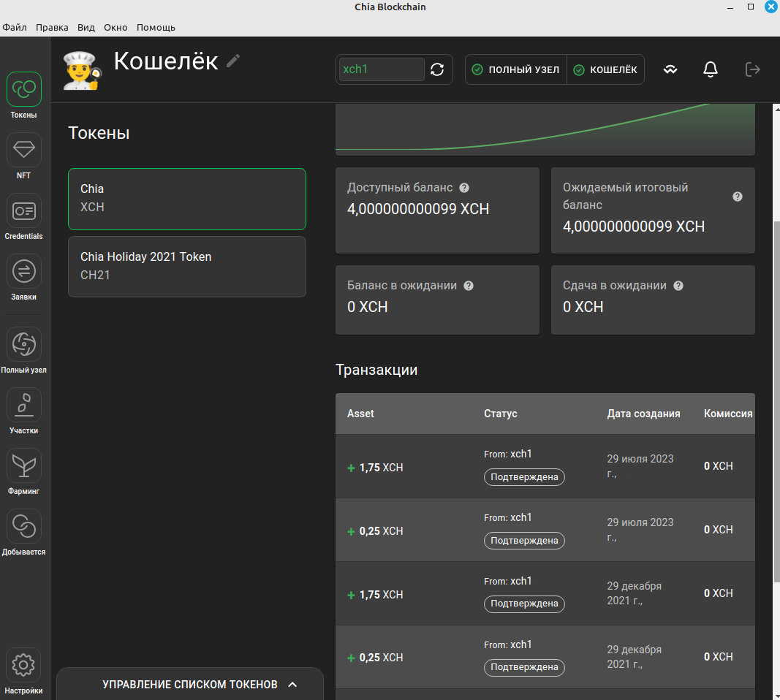Expand УПРАВЛЕНИЕ СПИСКОМ ТОКЕНОВ panel
780x700 pixels.
(x=190, y=684)
